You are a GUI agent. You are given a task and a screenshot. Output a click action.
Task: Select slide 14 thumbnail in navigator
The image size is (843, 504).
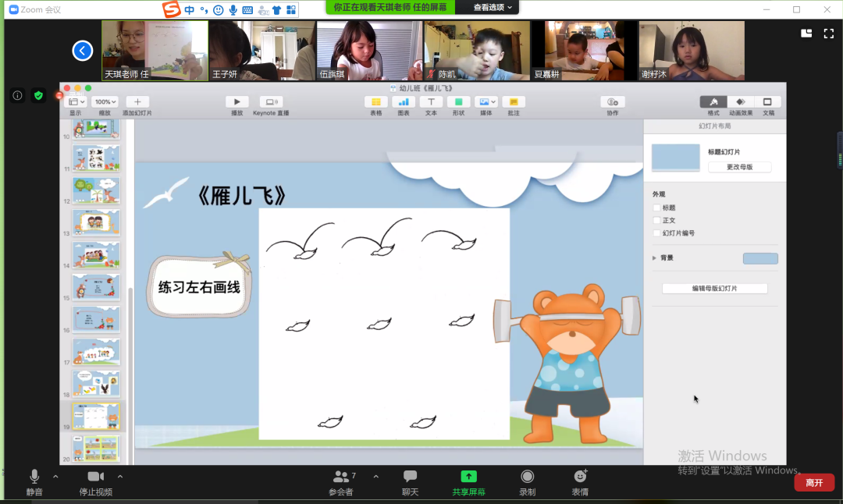(96, 254)
